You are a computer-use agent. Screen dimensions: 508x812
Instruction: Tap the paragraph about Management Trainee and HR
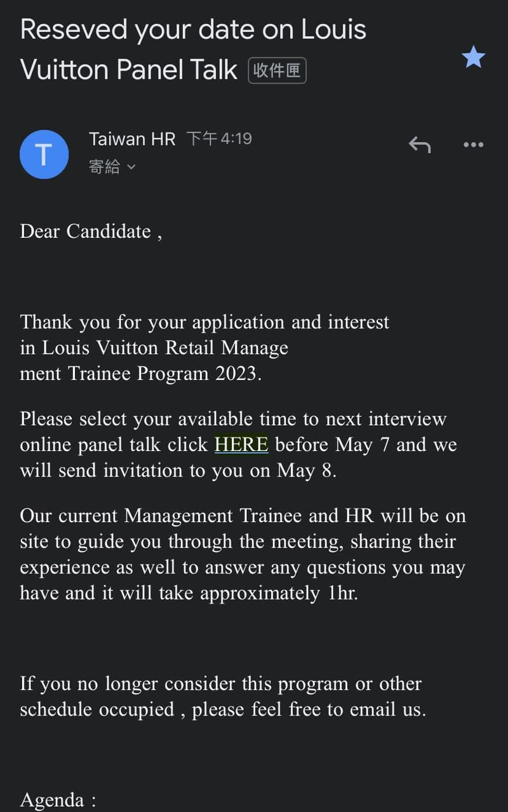pyautogui.click(x=243, y=554)
